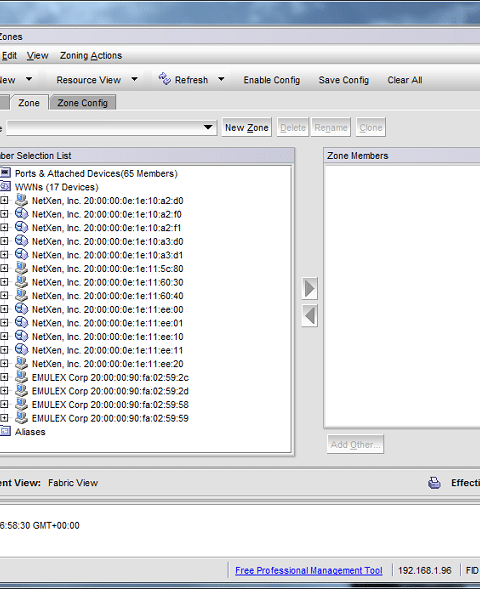Click device icon for NetXen 20:00:00:0e:1e:10:a2:d0
Viewport: 480px width, 589px height.
[22, 200]
